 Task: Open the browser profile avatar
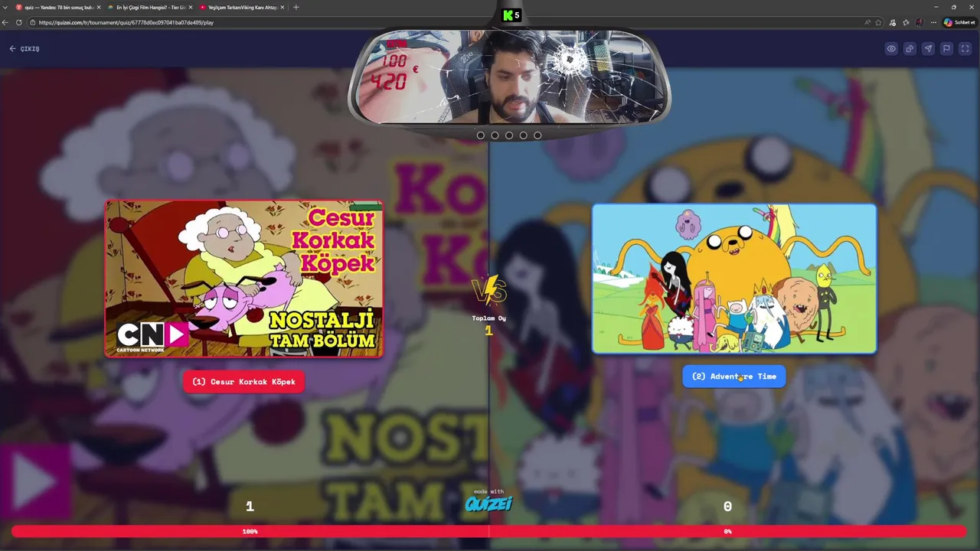point(920,22)
